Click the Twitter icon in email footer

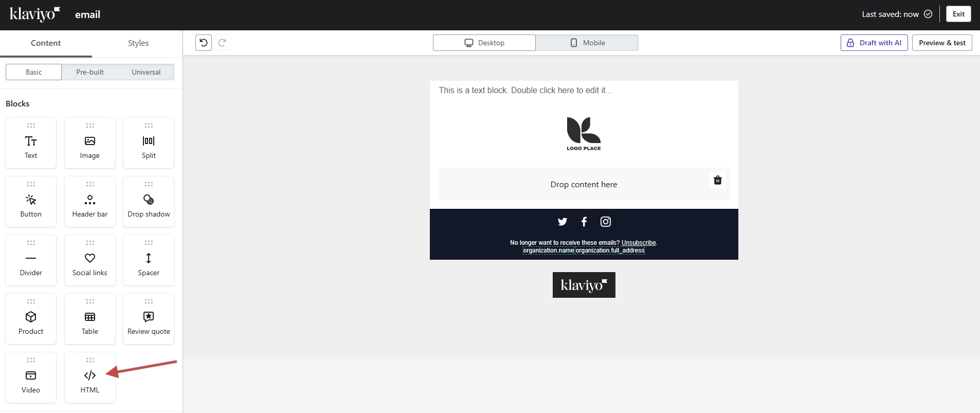pyautogui.click(x=562, y=222)
